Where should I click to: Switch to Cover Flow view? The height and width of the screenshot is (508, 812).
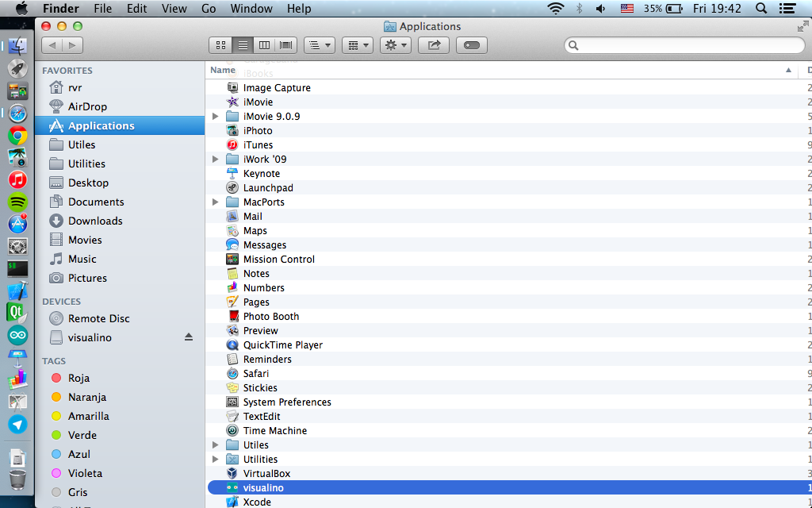[285, 45]
